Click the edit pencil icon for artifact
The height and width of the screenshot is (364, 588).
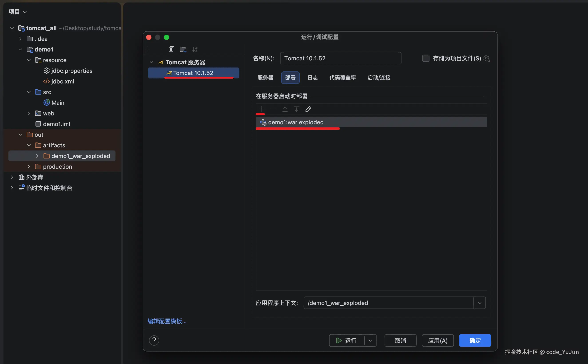pyautogui.click(x=308, y=109)
